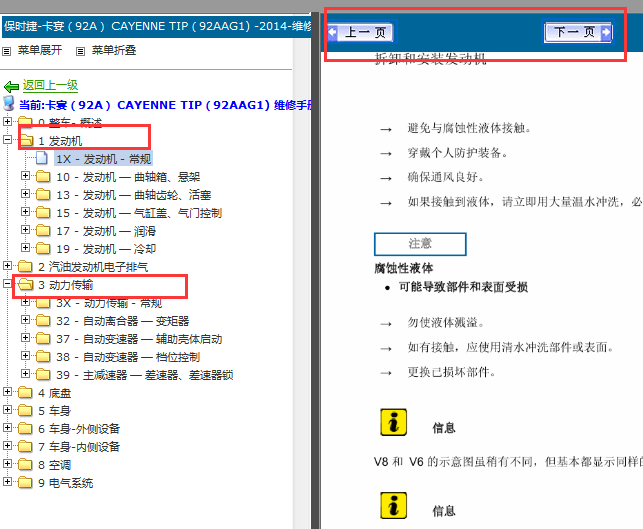Click the green back arrow icon
This screenshot has width=643, height=529.
click(x=11, y=87)
